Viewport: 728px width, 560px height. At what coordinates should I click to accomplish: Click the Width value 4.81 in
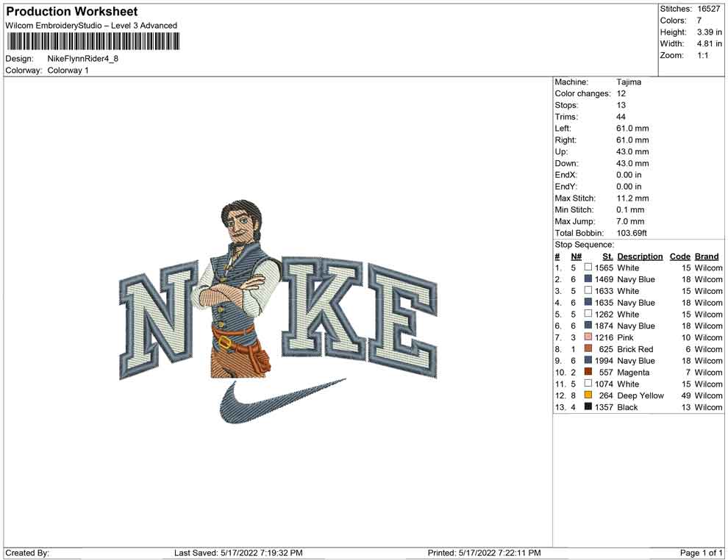tap(709, 43)
